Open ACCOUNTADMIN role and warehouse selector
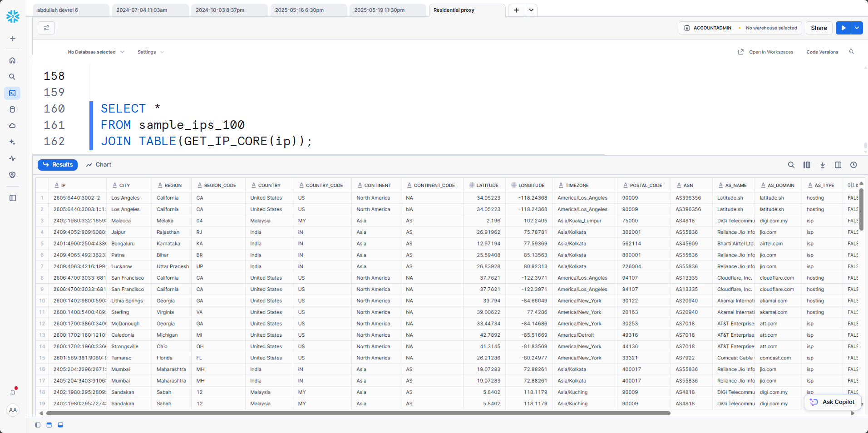 740,28
